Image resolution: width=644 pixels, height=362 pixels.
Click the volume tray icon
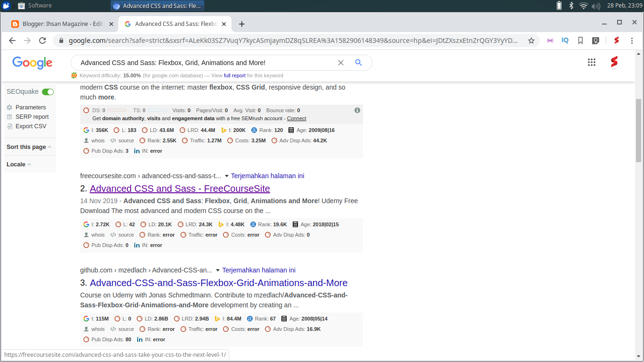596,6
